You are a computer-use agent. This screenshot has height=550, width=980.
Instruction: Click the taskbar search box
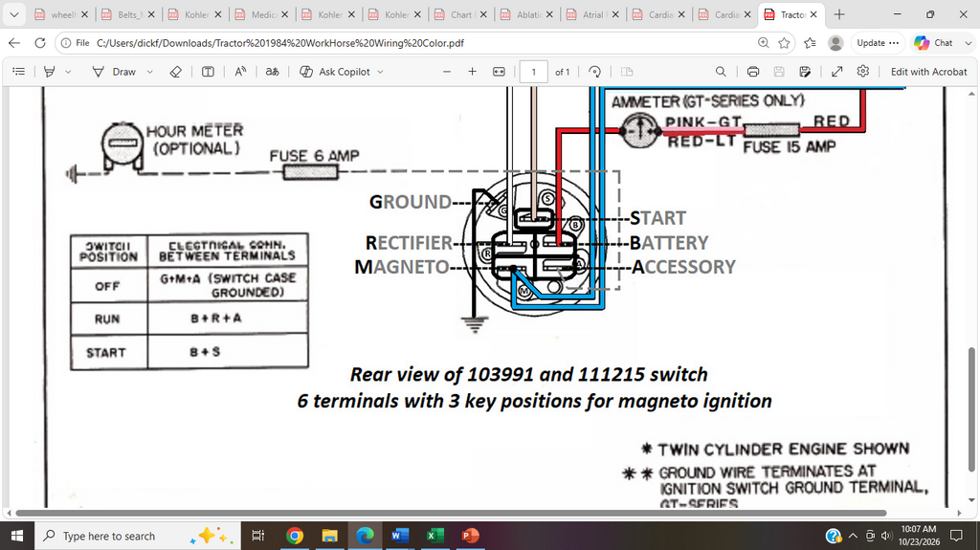tap(138, 536)
